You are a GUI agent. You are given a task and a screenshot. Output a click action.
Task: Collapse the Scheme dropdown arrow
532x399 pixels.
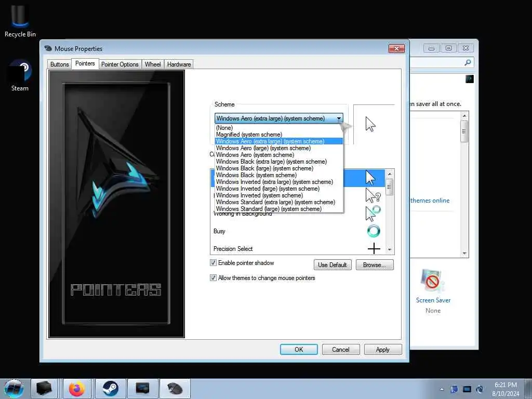pyautogui.click(x=339, y=118)
